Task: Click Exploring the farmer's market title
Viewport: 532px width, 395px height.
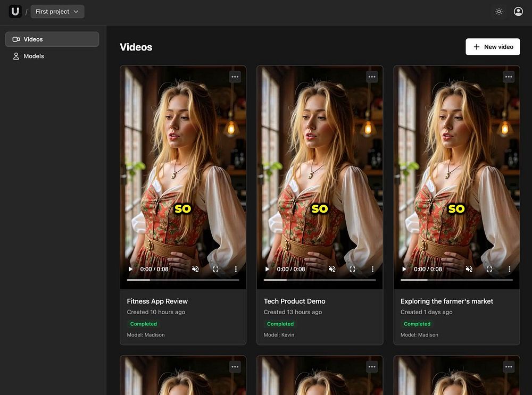Action: (447, 301)
